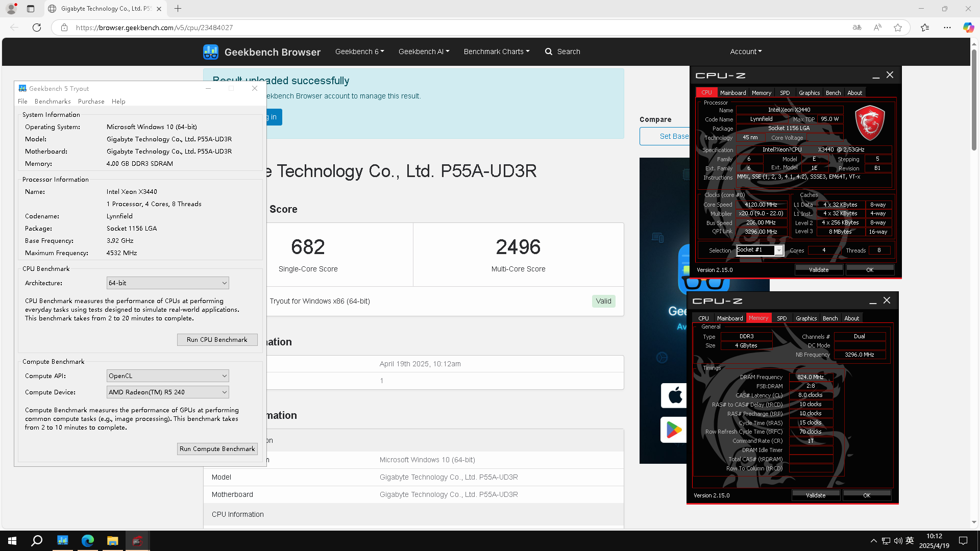This screenshot has height=551, width=980.
Task: Expand the Geekbench 6 navbar dropdown
Action: (359, 52)
